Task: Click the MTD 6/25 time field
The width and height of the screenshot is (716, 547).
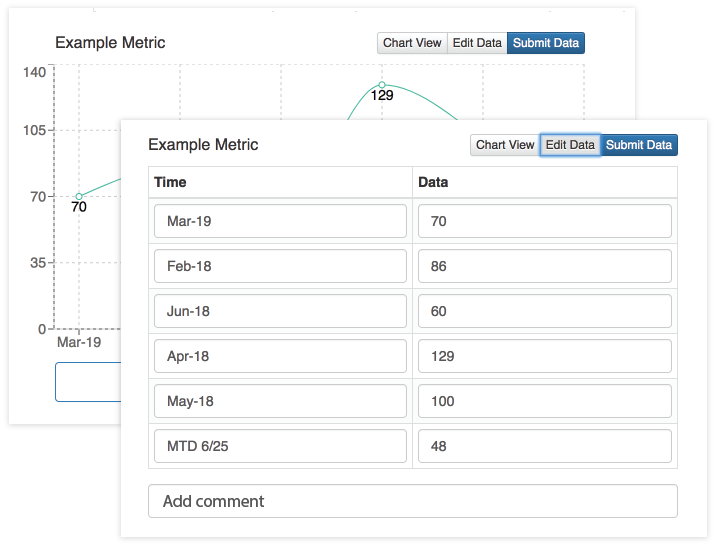Action: (x=280, y=446)
